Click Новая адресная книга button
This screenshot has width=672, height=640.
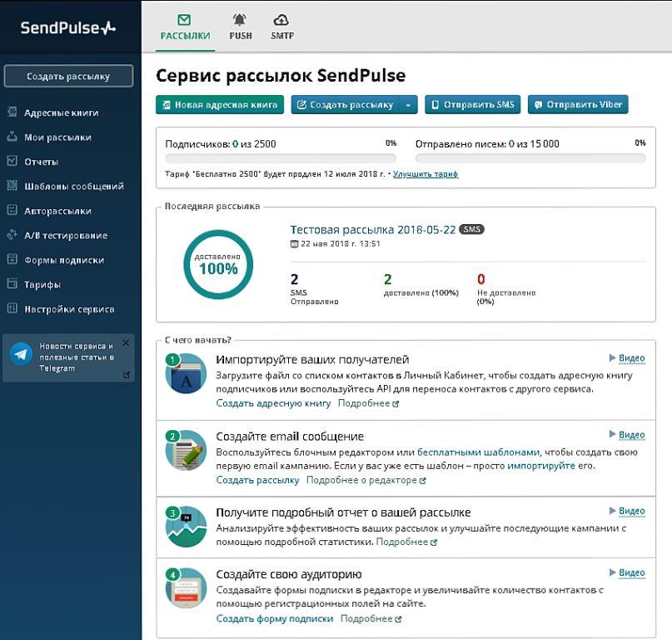pos(220,105)
